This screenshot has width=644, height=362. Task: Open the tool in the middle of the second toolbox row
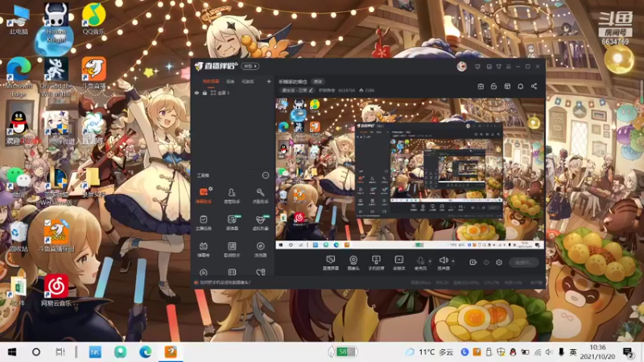232,223
